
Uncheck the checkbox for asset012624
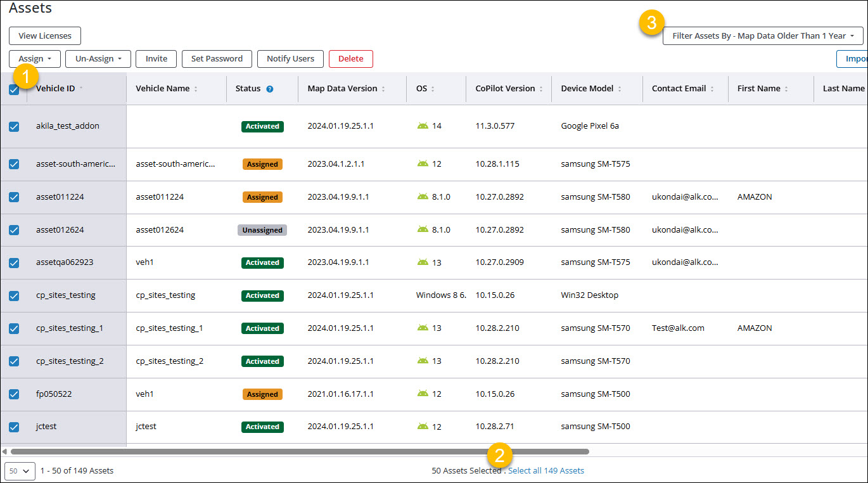14,229
